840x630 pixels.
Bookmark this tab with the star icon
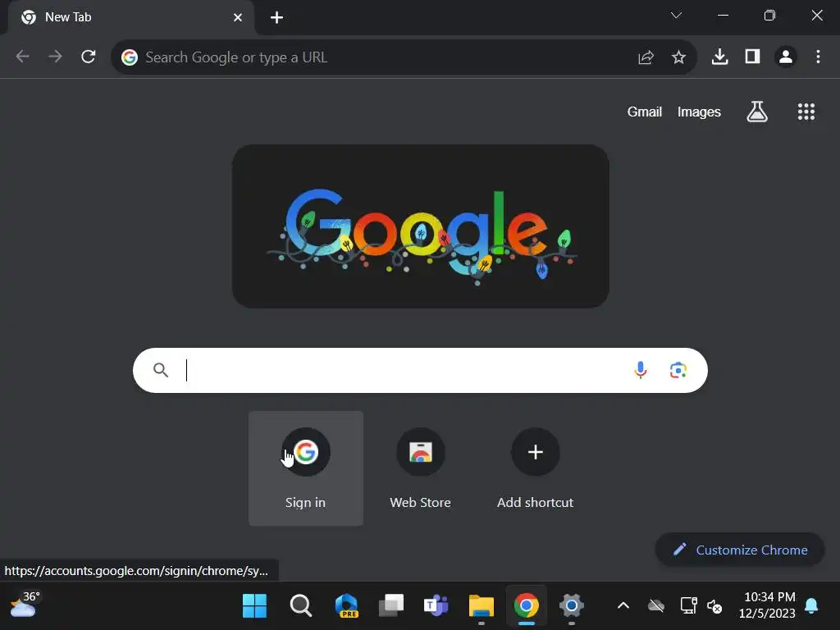[x=678, y=57]
